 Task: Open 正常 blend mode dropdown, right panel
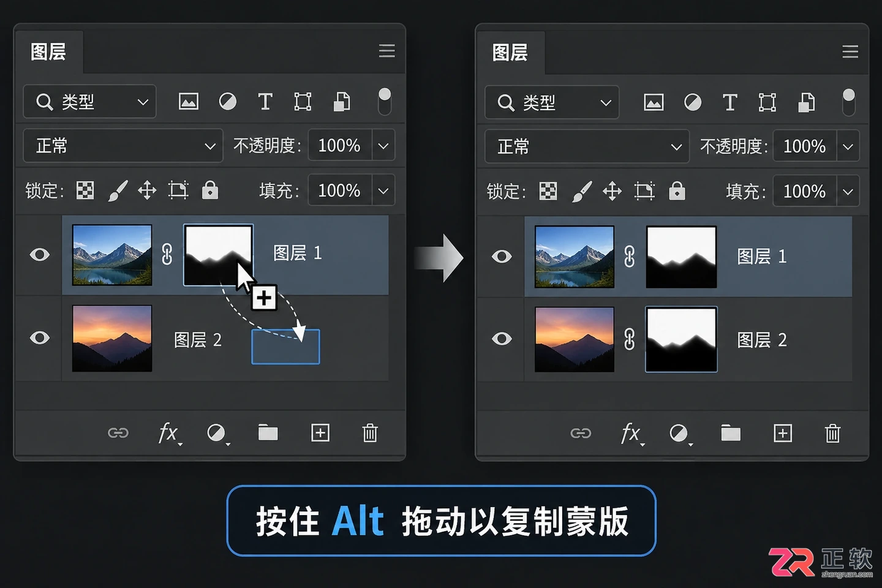coord(587,147)
